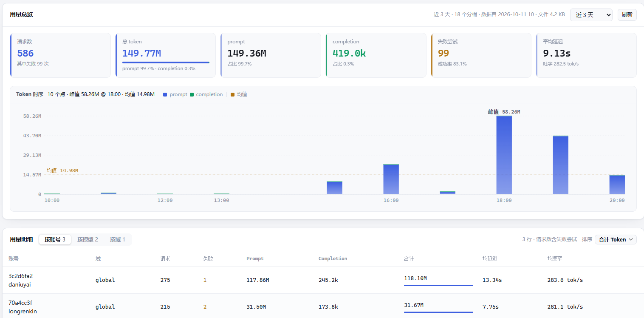The height and width of the screenshot is (318, 644).
Task: Click the 账号 column header
Action: pyautogui.click(x=14, y=258)
